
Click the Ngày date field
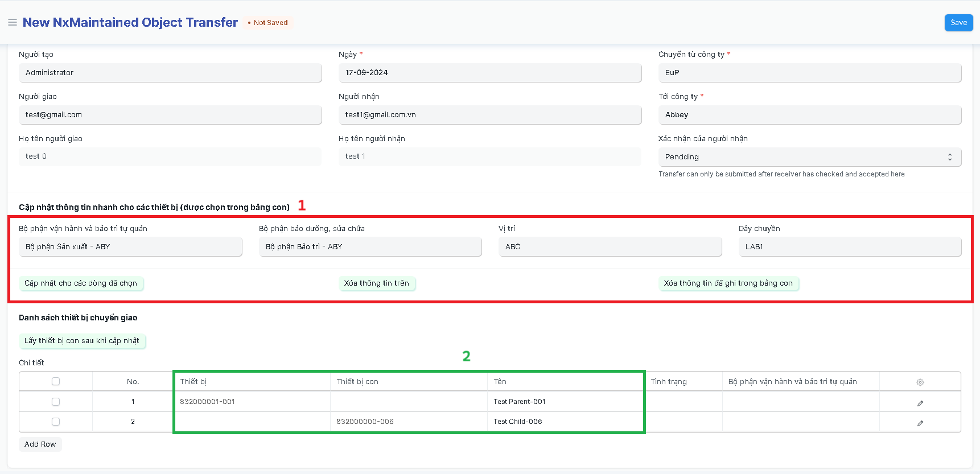tap(489, 73)
